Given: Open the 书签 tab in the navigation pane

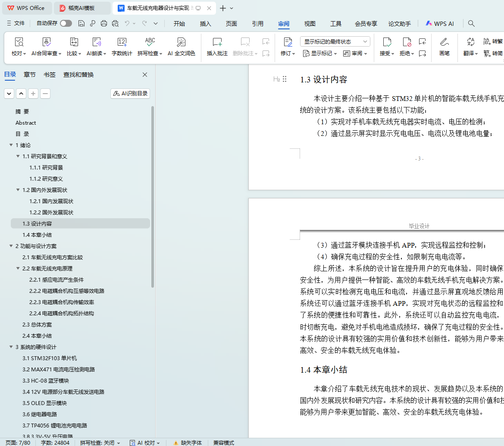Looking at the screenshot, I should [50, 75].
